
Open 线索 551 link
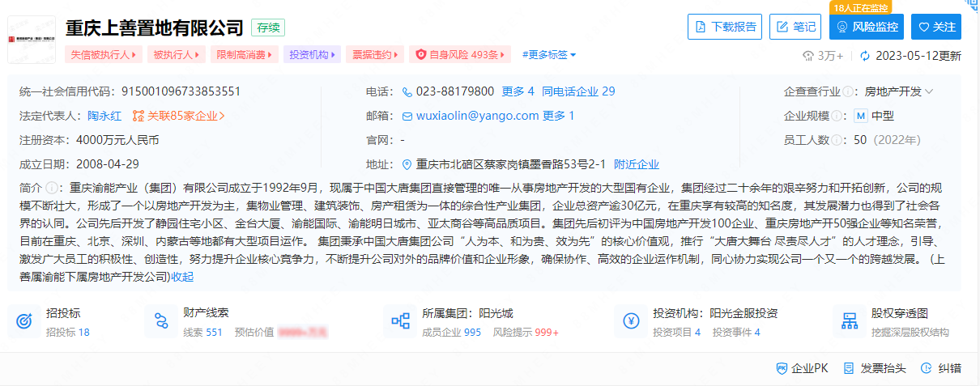pyautogui.click(x=202, y=332)
